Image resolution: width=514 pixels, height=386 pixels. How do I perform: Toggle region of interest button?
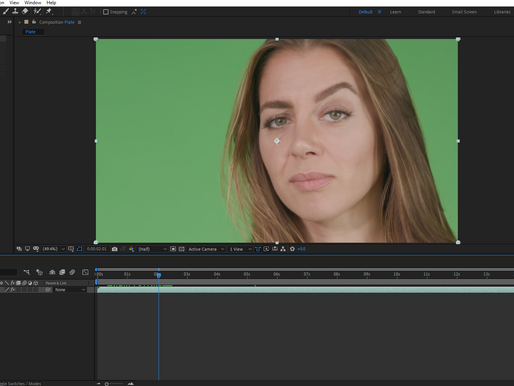173,249
